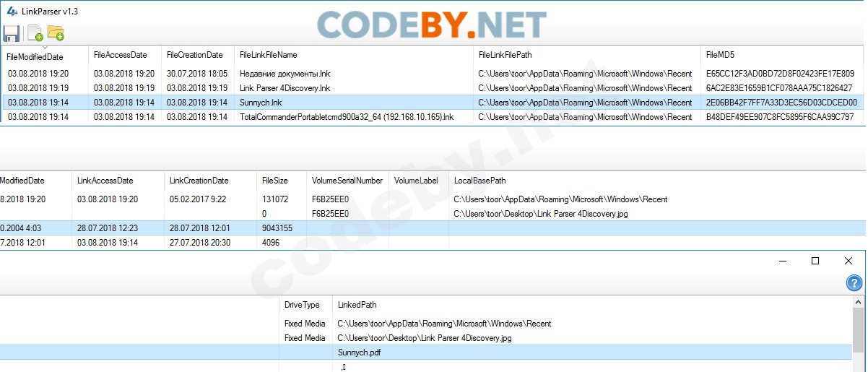Click link access date 28.07.2018 12:23
The image size is (868, 372).
(107, 228)
